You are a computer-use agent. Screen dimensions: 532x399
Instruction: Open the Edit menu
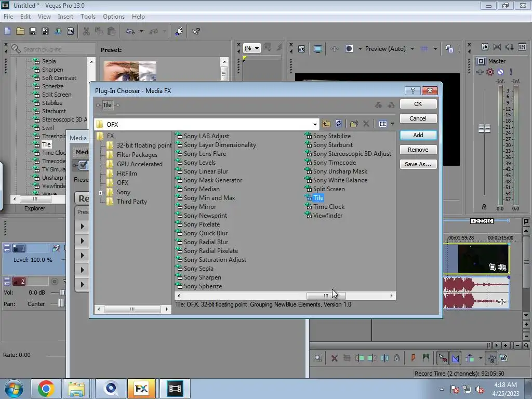25,17
